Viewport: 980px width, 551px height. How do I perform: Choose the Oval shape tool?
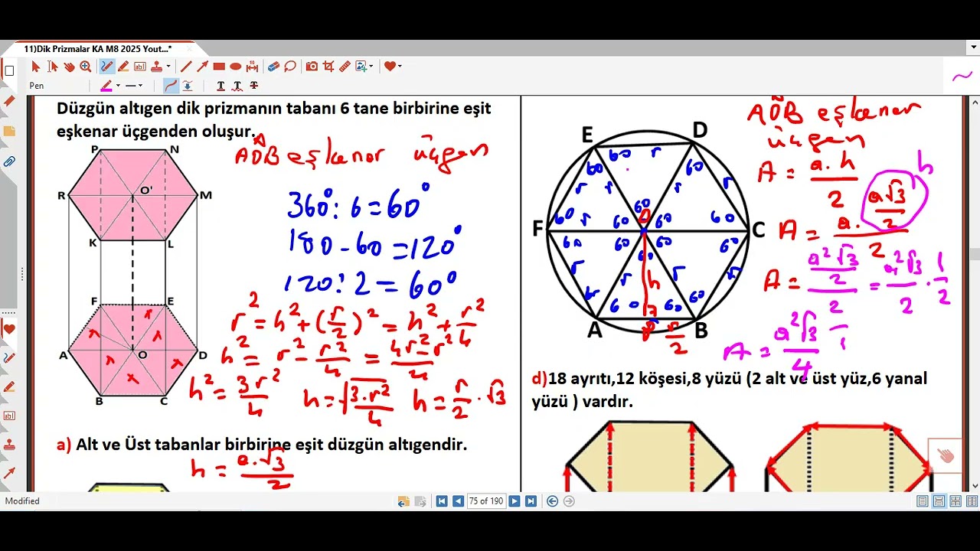[x=236, y=67]
